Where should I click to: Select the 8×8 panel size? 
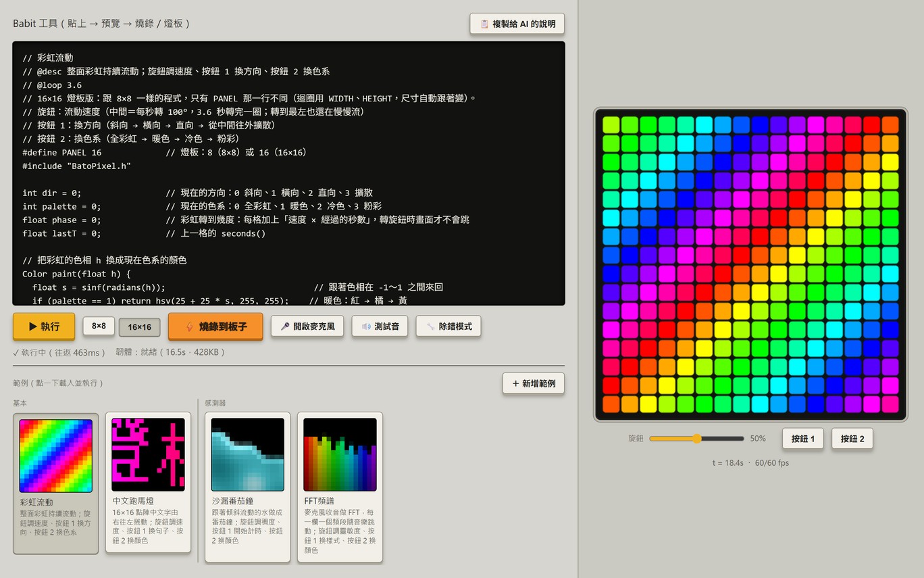[99, 326]
